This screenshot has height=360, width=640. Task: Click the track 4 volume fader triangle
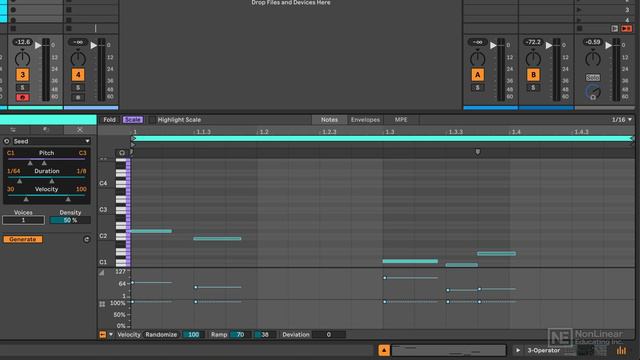pos(93,45)
